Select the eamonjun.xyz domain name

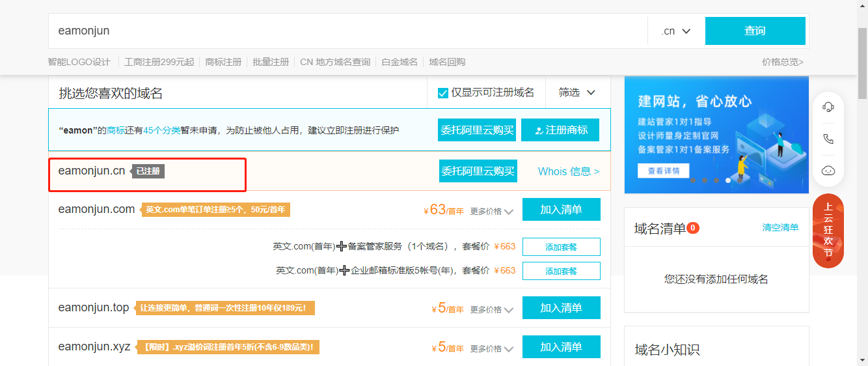click(x=94, y=346)
